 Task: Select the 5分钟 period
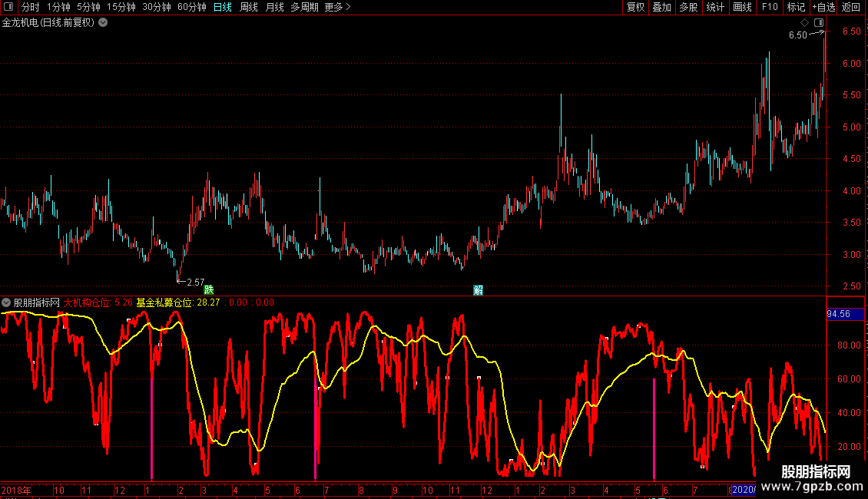tap(88, 7)
